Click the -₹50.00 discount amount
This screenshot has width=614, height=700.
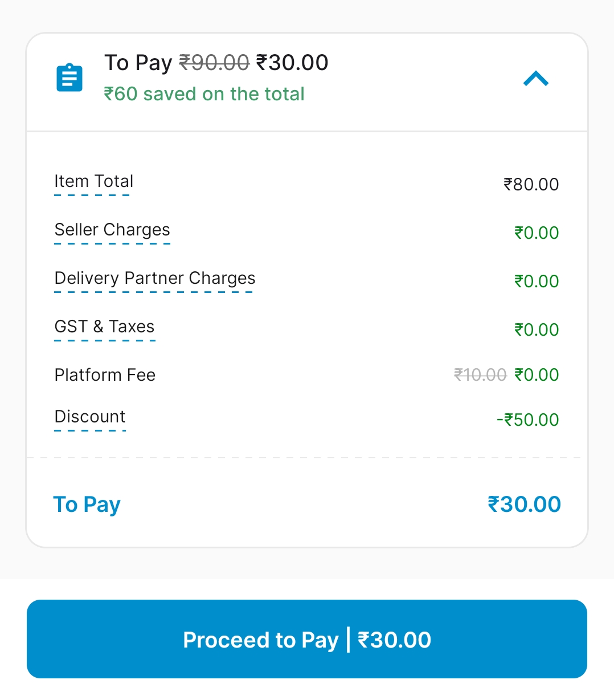[x=528, y=420]
